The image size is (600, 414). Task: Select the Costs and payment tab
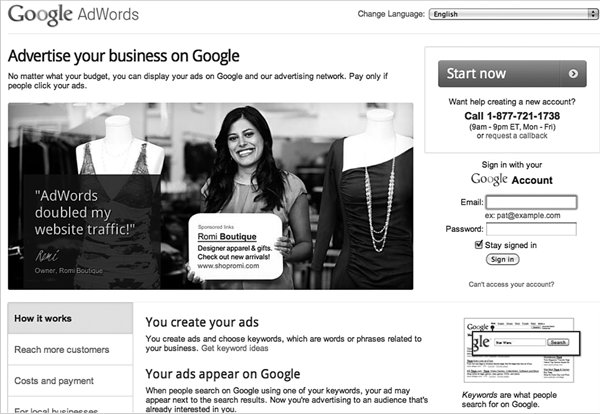(70, 381)
